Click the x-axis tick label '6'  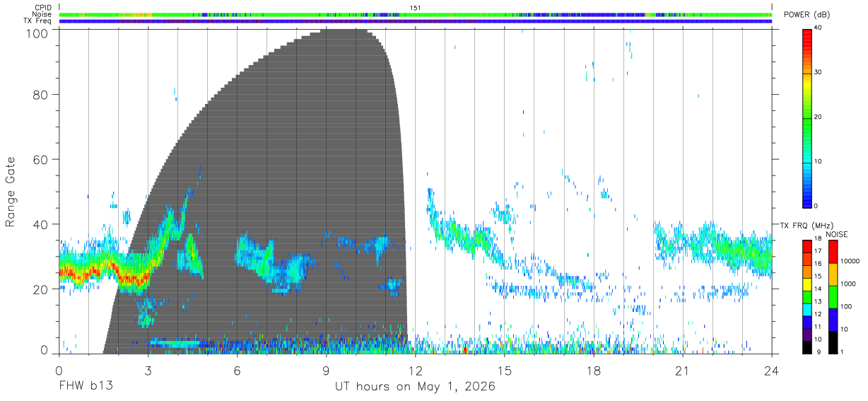[237, 370]
